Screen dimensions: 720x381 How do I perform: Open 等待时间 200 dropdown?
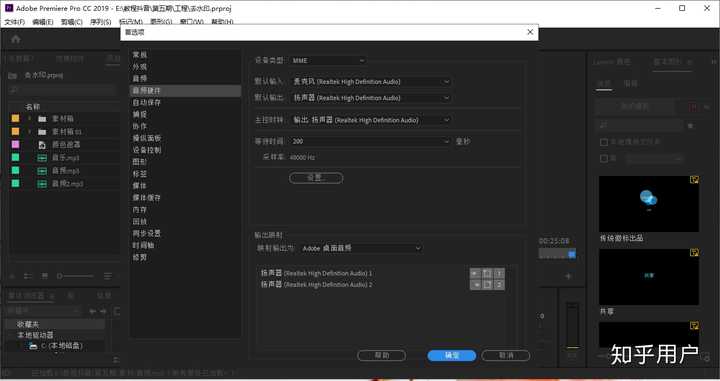[x=371, y=141]
